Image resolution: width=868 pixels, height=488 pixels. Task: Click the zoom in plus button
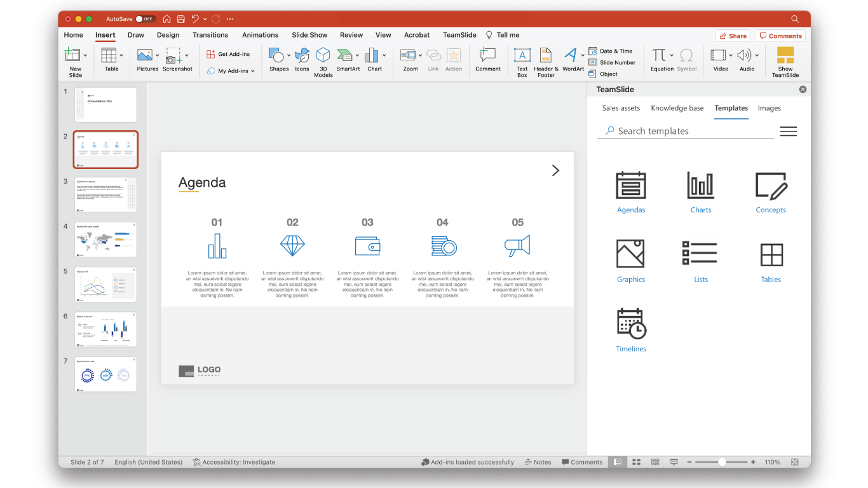[753, 462]
